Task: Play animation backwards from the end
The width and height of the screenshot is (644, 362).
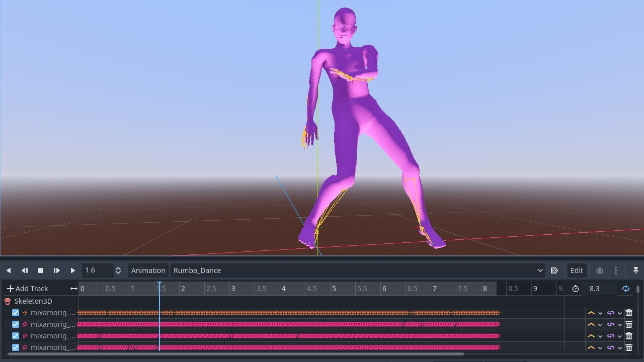Action: 25,270
